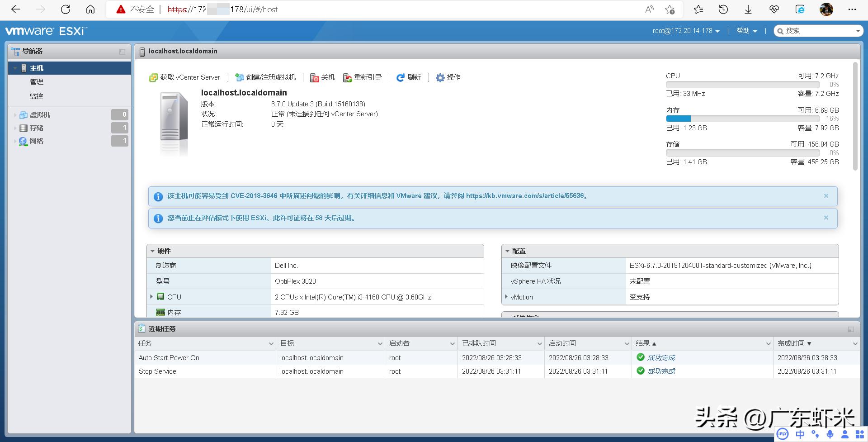This screenshot has width=868, height=442.
Task: Open the 结果 column filter dropdown
Action: (768, 343)
